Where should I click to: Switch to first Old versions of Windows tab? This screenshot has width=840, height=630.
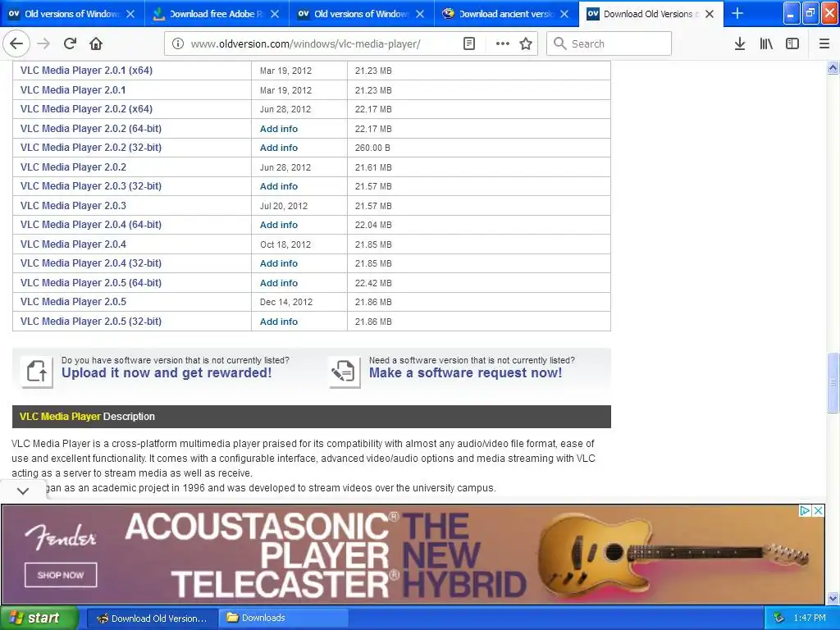point(72,13)
